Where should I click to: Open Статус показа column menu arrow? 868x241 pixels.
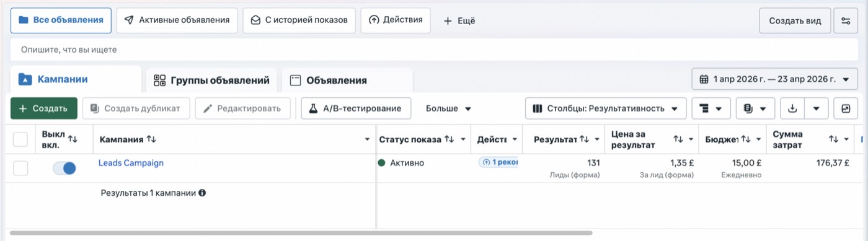(463, 139)
